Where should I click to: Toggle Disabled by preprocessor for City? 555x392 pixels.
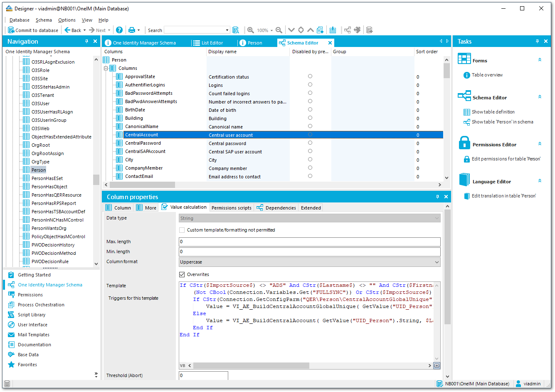[310, 160]
